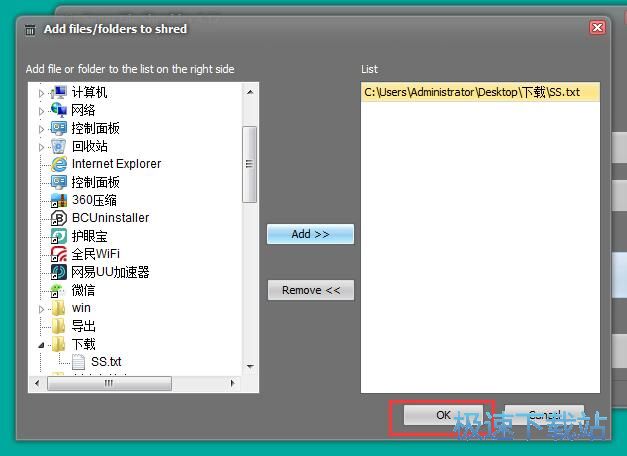The width and height of the screenshot is (627, 456).
Task: Expand the 回收站 tree node
Action: tap(41, 147)
